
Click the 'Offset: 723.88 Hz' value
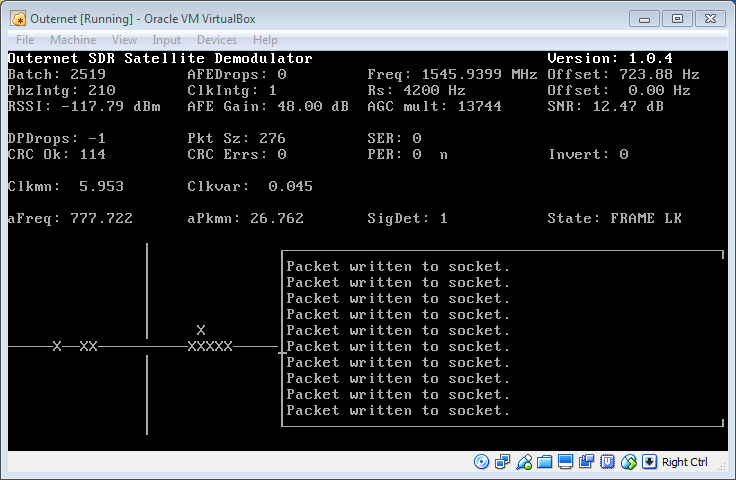(x=623, y=74)
